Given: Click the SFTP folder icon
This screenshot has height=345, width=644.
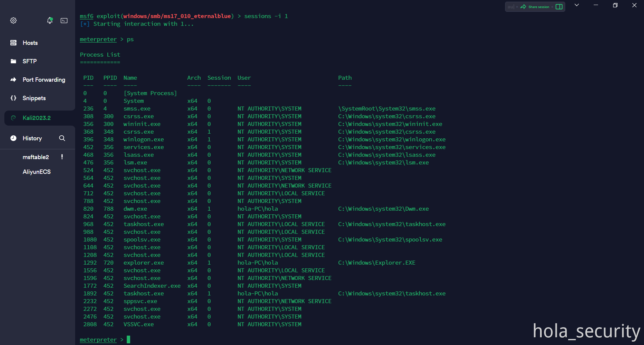Looking at the screenshot, I should 13,61.
